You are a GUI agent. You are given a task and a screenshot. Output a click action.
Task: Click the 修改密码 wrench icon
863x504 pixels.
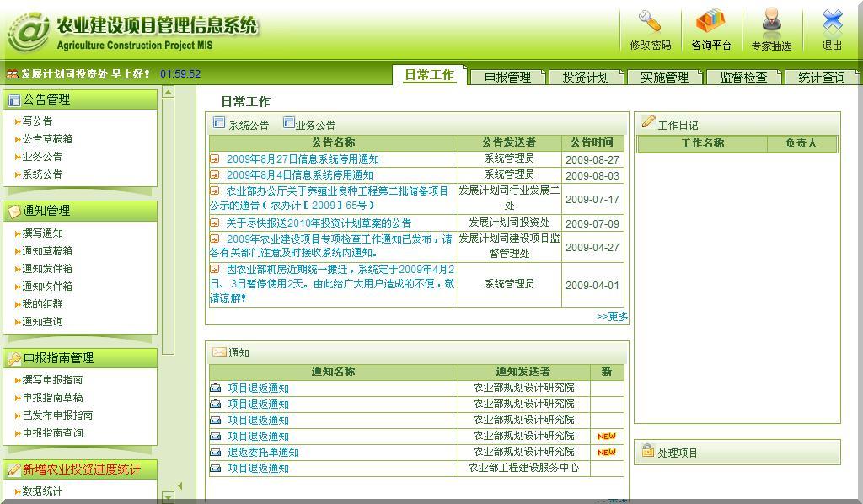point(650,22)
